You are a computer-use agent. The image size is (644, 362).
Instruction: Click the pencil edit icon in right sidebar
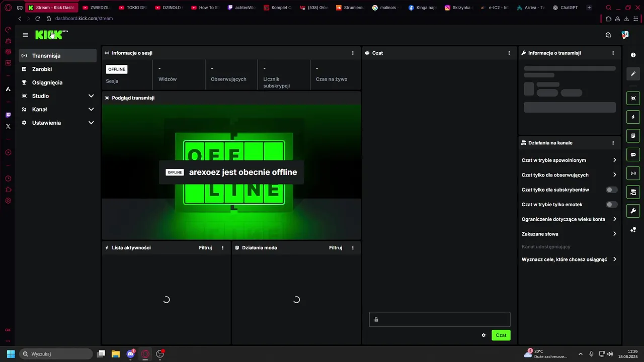633,74
